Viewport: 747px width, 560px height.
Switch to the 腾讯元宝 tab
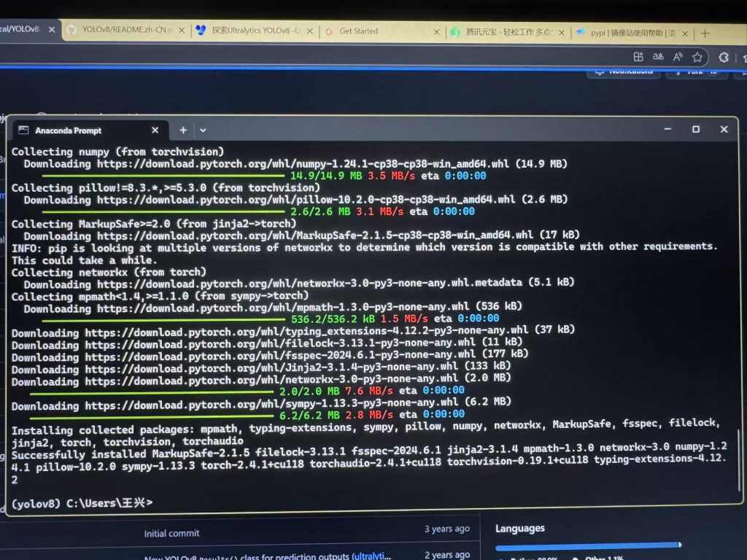tap(506, 32)
